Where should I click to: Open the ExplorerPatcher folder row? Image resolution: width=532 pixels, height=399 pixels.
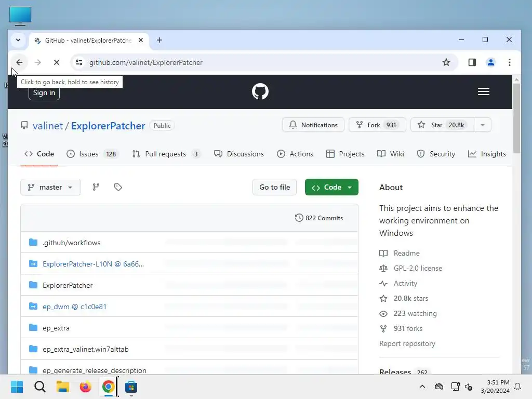click(x=189, y=285)
